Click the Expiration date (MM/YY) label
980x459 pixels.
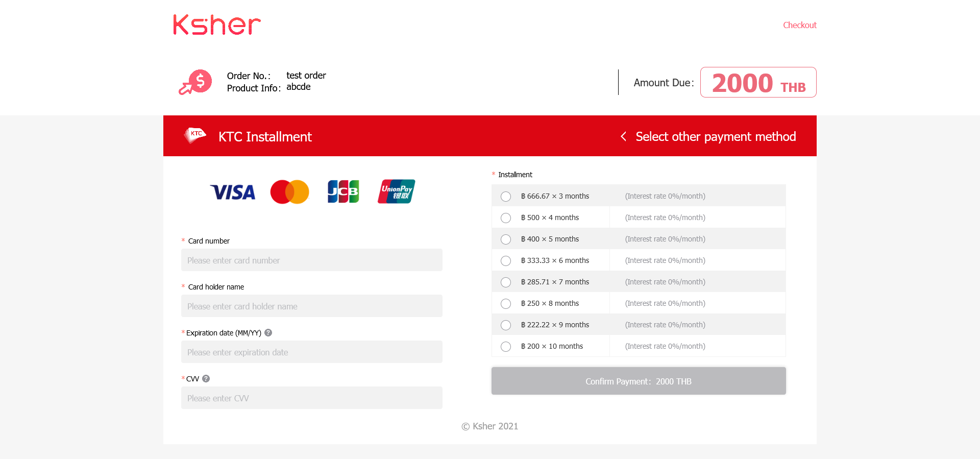(x=224, y=333)
